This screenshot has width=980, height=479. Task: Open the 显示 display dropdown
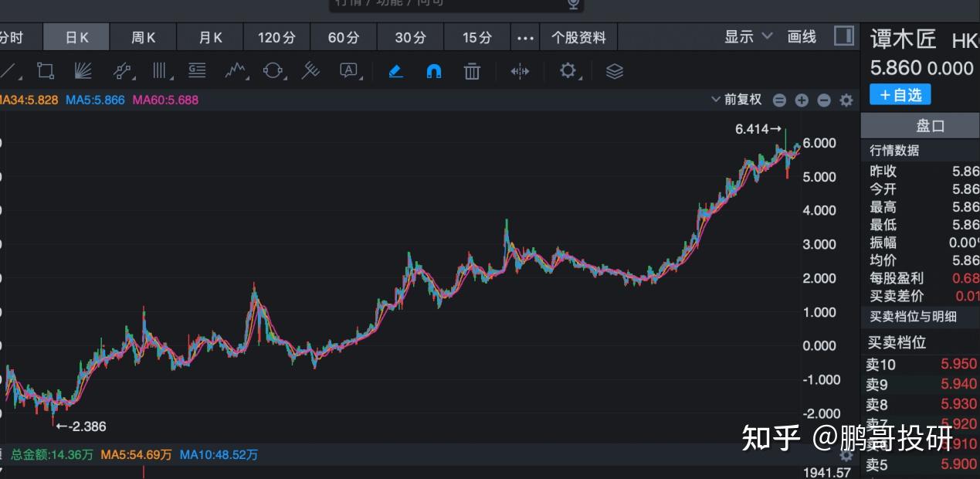[740, 36]
